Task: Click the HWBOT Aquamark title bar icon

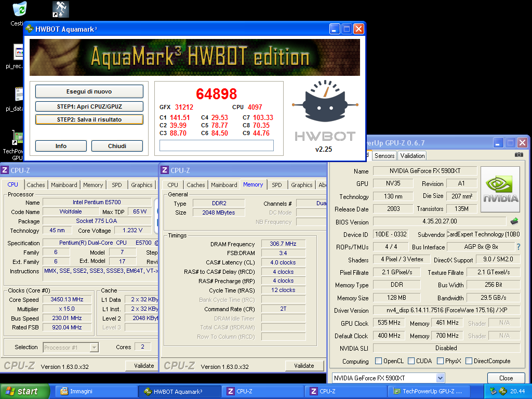Action: pyautogui.click(x=30, y=29)
